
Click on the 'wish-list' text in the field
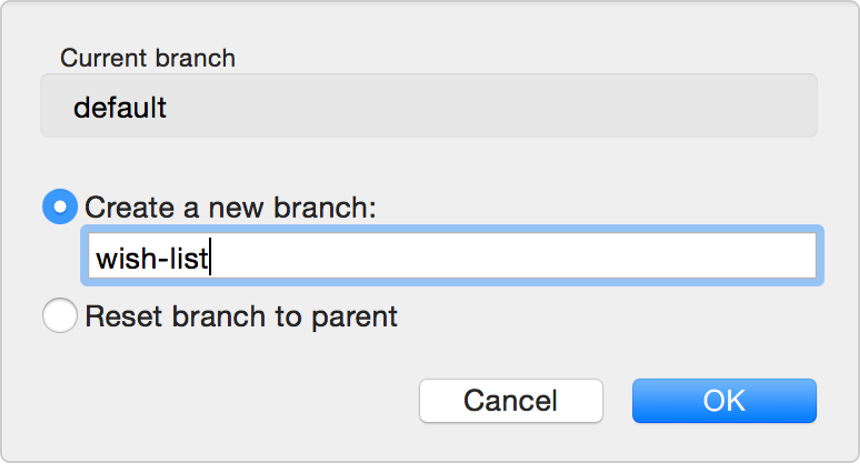(x=152, y=259)
